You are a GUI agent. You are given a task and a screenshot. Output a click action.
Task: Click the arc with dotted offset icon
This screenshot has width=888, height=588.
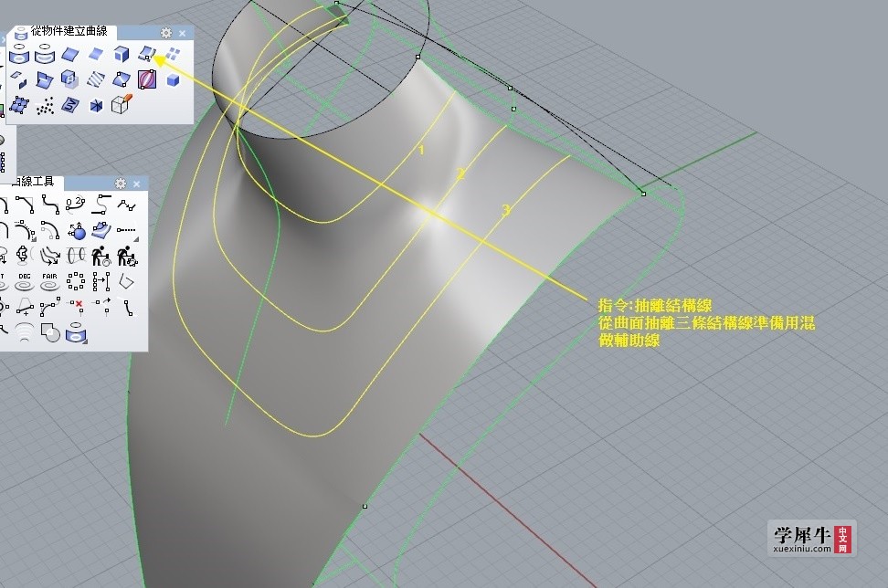(25, 230)
